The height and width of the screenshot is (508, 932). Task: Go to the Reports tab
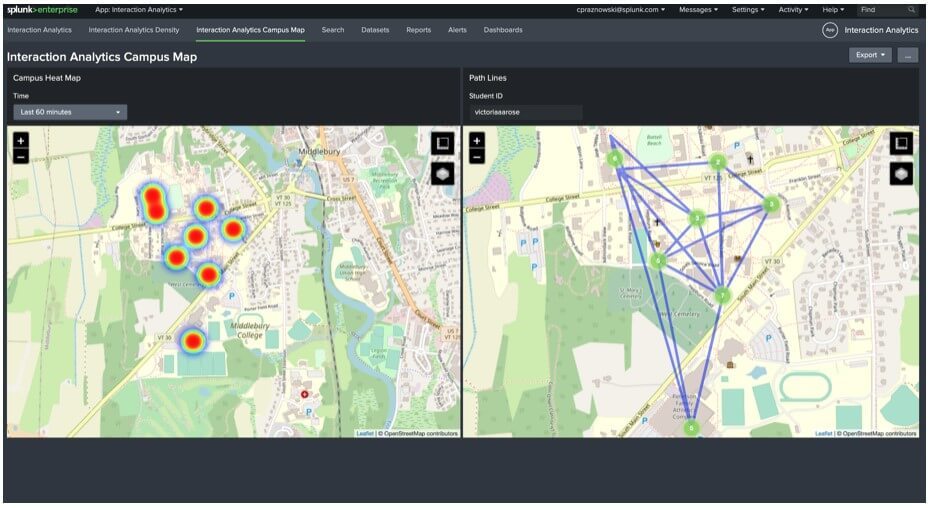point(418,30)
